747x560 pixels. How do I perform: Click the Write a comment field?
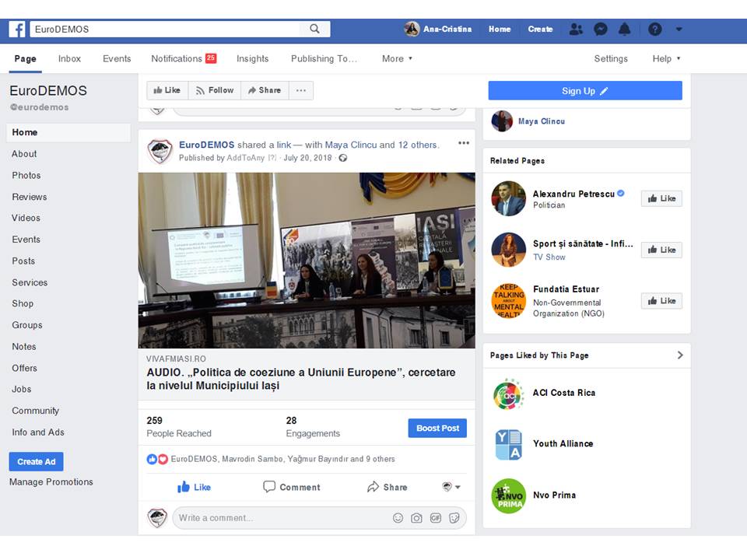319,518
